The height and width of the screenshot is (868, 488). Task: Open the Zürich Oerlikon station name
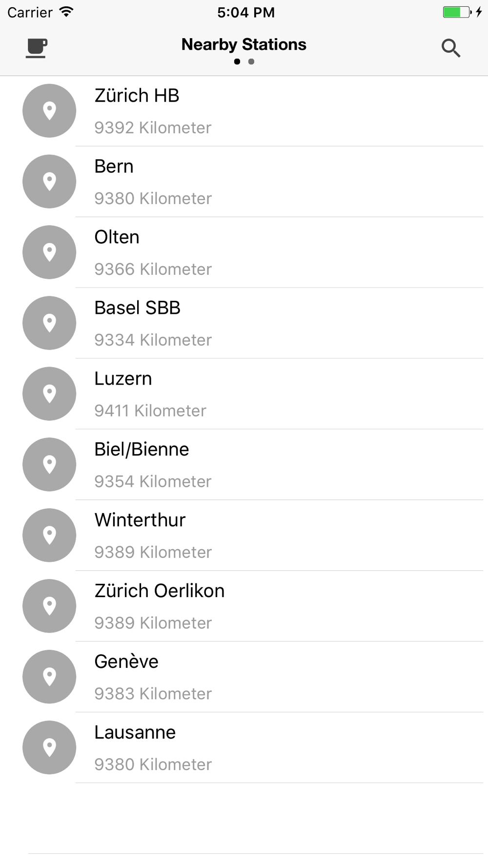tap(159, 591)
